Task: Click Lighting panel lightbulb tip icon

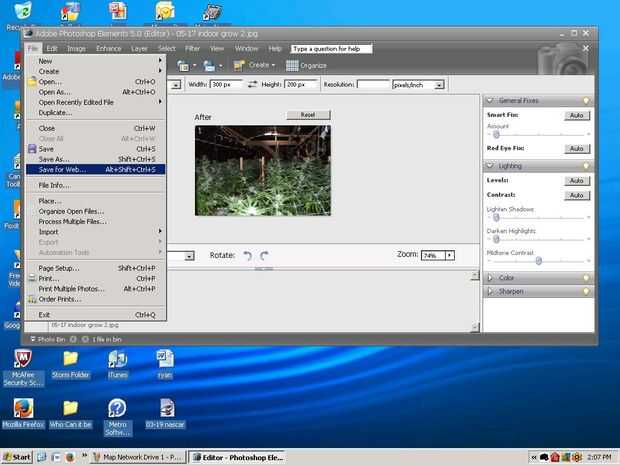Action: [586, 166]
